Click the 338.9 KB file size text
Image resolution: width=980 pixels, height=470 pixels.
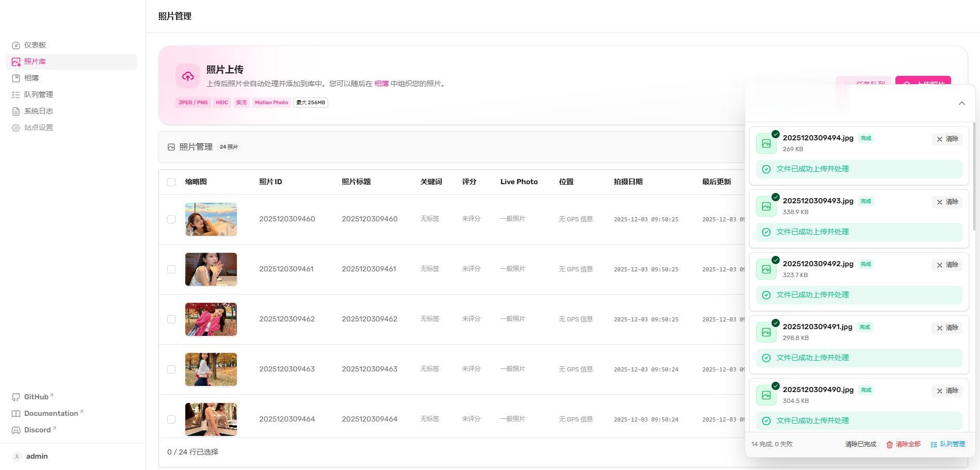coord(796,212)
